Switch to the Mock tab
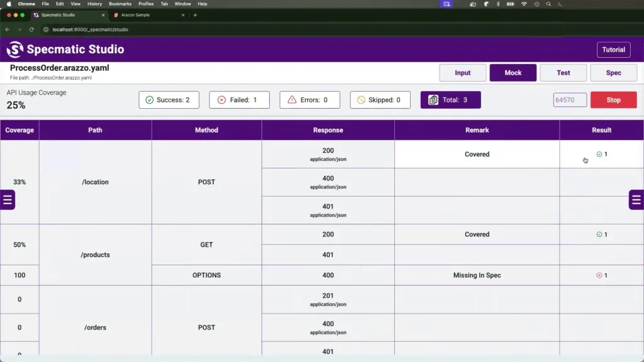Screen dimensions: 644x362 (x=513, y=73)
